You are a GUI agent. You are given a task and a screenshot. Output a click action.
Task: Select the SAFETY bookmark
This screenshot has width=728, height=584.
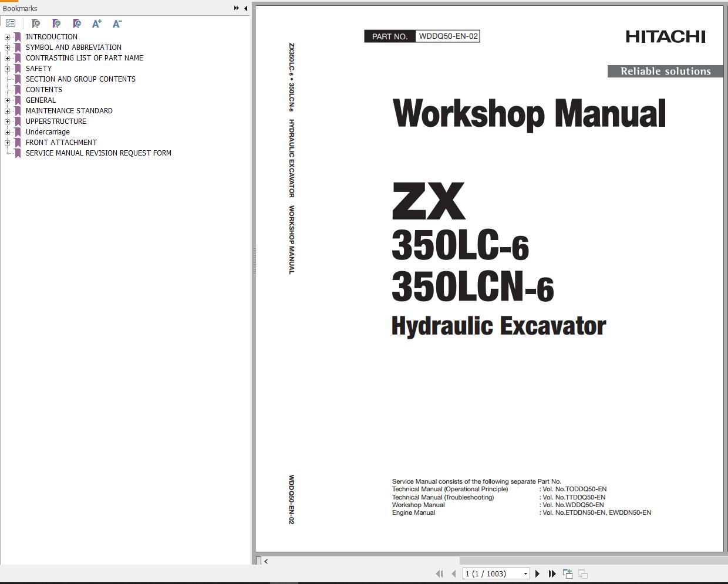(39, 69)
